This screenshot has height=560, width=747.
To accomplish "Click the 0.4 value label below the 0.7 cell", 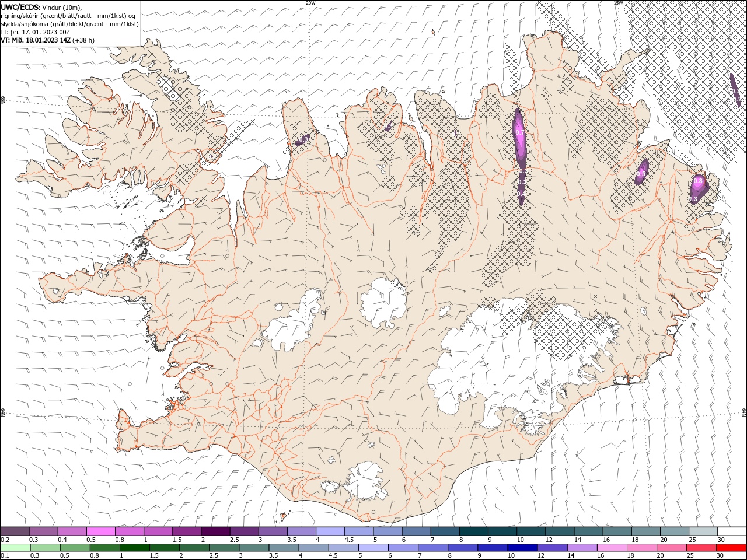I will [x=521, y=194].
